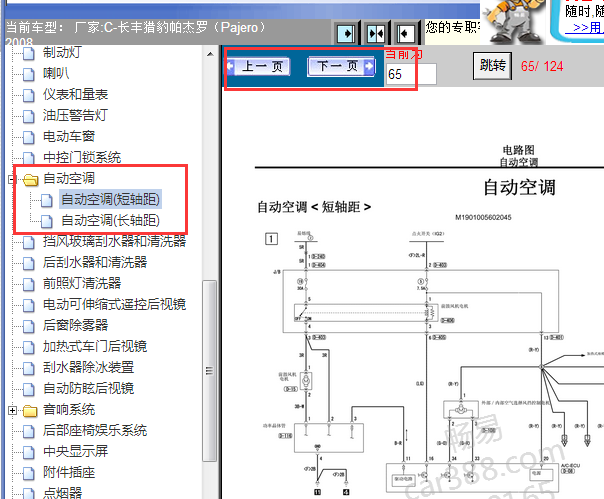Screen dimensions: 604x499
Task: Open the 制动灯 tree entry
Action: (x=62, y=52)
